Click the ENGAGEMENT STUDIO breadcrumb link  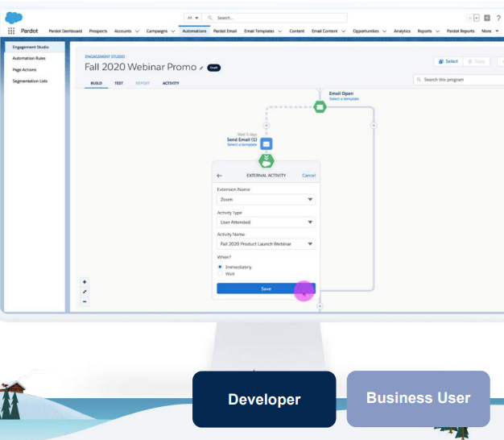[105, 56]
